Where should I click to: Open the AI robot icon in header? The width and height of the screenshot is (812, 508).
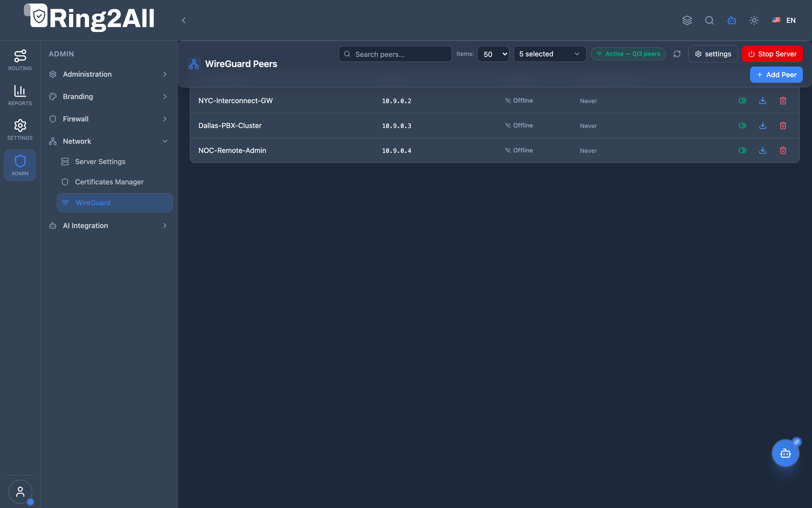[x=732, y=21]
